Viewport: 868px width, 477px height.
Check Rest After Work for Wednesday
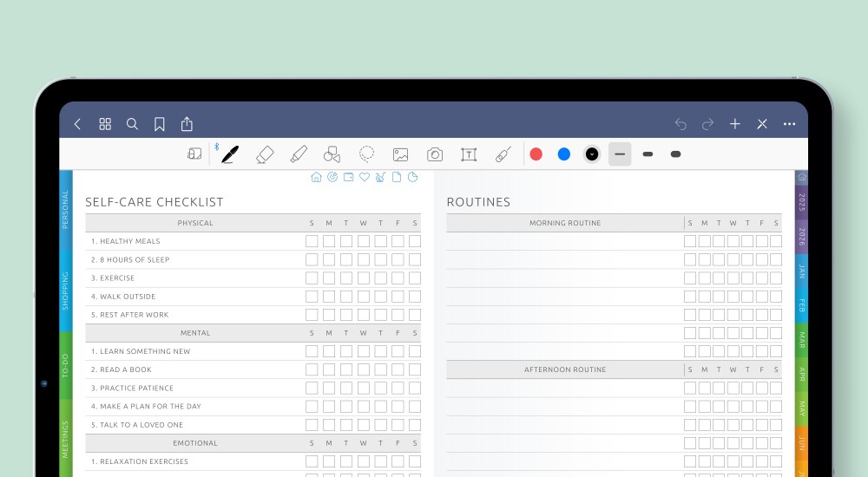click(x=363, y=315)
